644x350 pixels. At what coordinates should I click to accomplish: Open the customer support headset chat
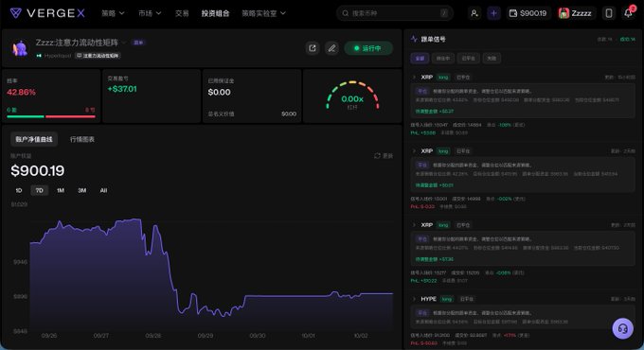(622, 328)
